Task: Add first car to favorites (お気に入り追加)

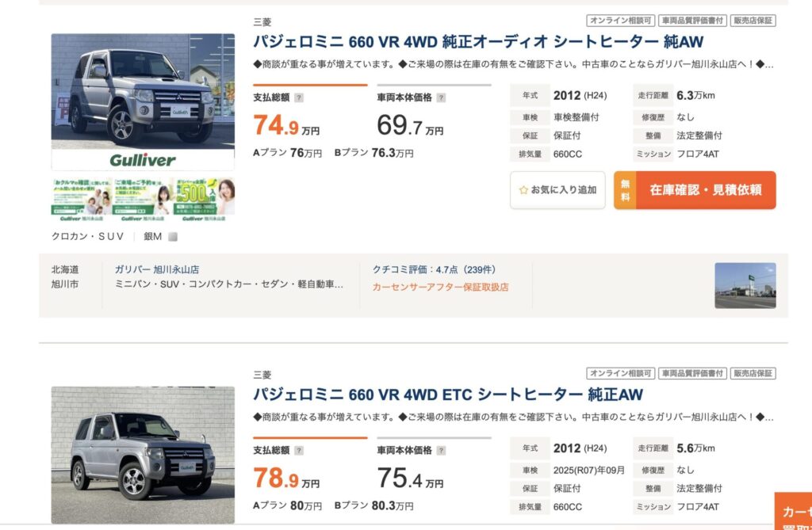Action: click(557, 190)
